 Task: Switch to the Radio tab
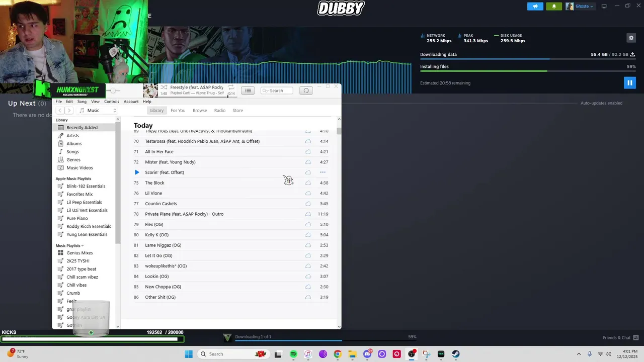coord(220,111)
